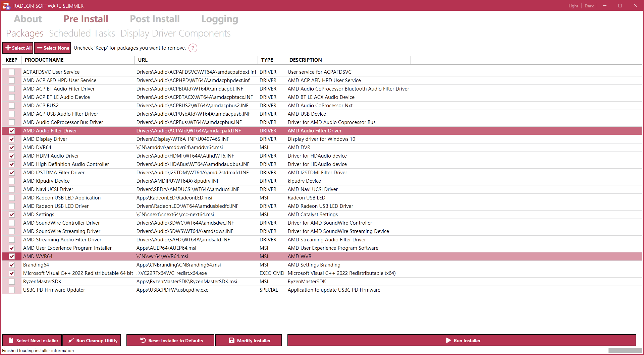
Task: Select the 'AMD ACP BT LE Audio Device' row name
Action: [56, 97]
